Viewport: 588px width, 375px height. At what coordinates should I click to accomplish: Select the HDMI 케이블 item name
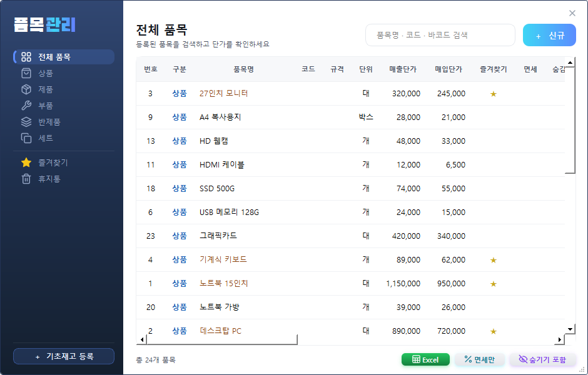[x=221, y=165]
